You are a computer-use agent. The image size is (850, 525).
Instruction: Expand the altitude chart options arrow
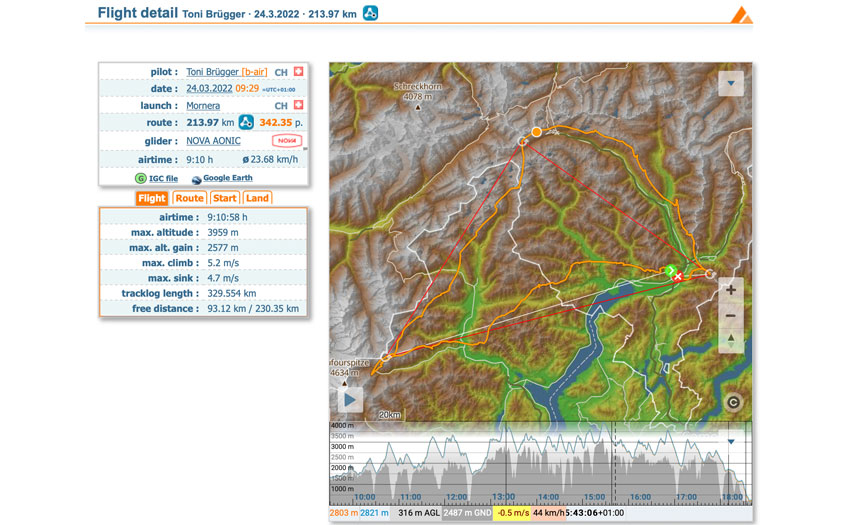[731, 441]
